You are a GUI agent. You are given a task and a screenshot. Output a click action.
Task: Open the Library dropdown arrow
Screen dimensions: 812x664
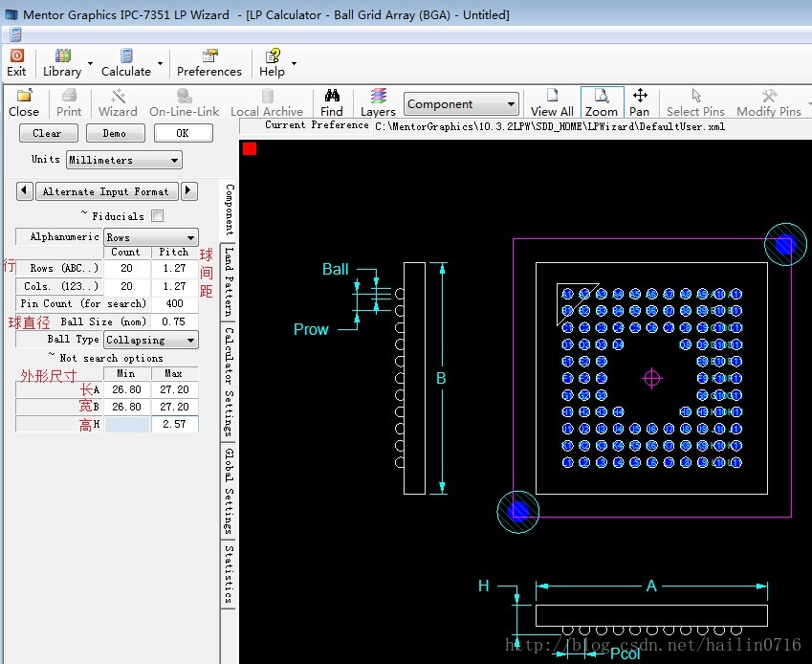90,63
